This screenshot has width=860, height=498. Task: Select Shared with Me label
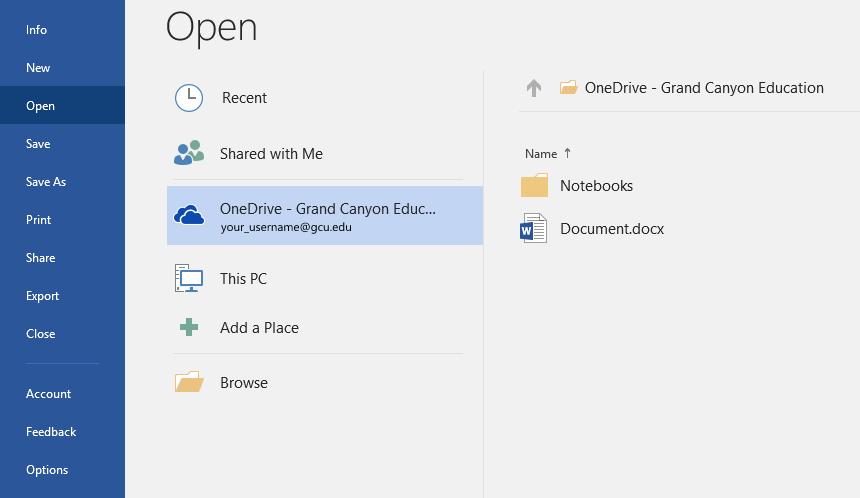271,154
